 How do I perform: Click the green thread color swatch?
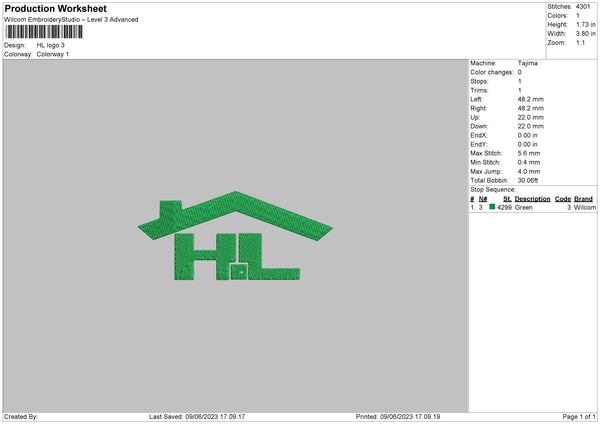[x=492, y=207]
